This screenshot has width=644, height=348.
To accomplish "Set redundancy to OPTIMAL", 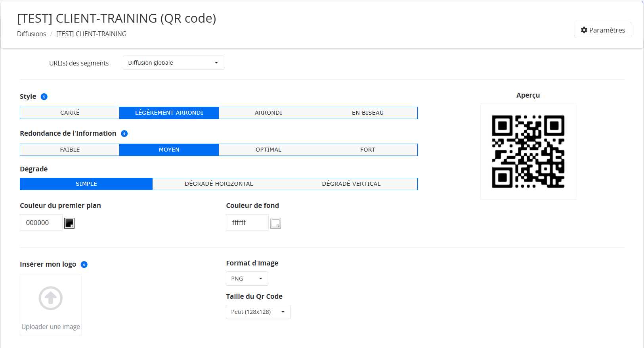I will 268,150.
